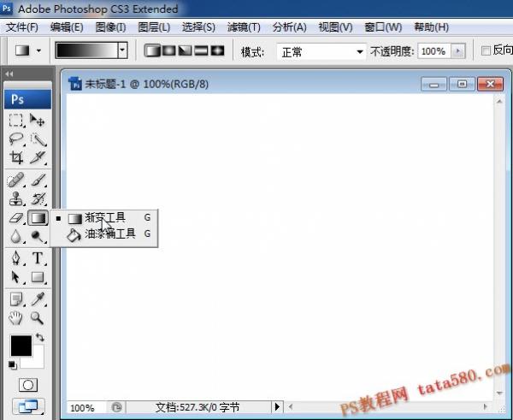Choose diamond gradient style
Screen dimensions: 513x420
[217, 50]
